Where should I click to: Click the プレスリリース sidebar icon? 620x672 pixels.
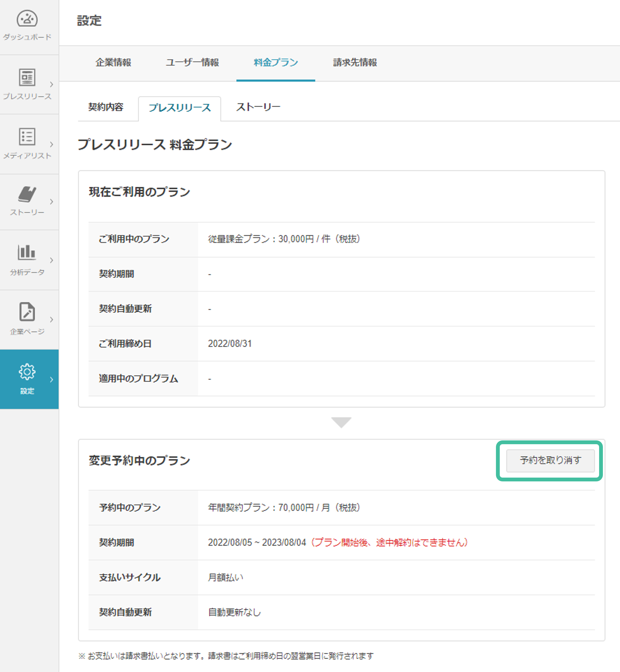click(27, 77)
